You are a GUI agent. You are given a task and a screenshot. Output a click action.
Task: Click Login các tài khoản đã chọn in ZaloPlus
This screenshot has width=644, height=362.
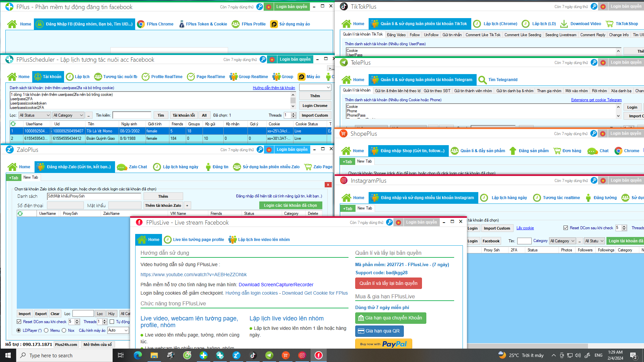[290, 205]
